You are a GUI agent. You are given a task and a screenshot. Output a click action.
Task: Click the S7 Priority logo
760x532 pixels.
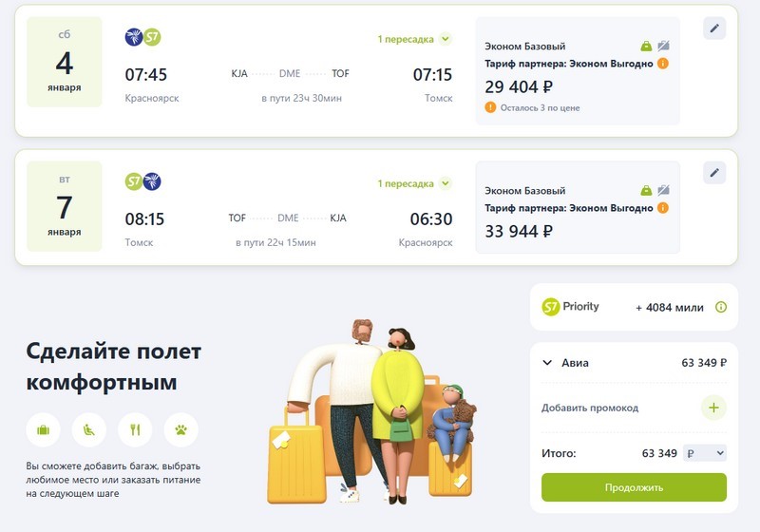pos(570,307)
